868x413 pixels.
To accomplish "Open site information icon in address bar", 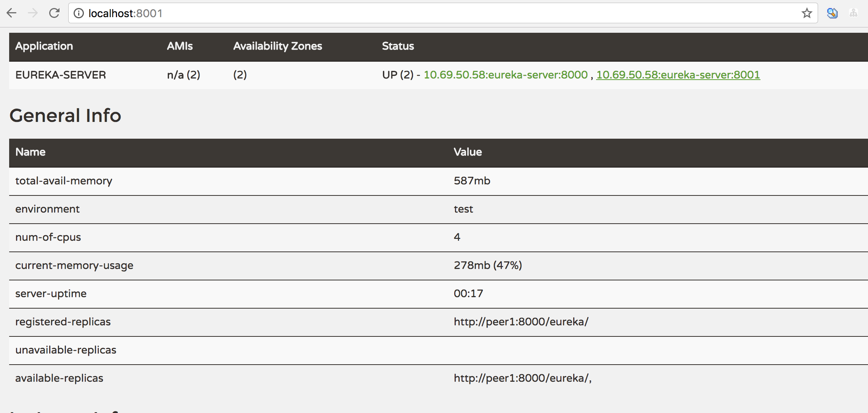I will click(79, 13).
